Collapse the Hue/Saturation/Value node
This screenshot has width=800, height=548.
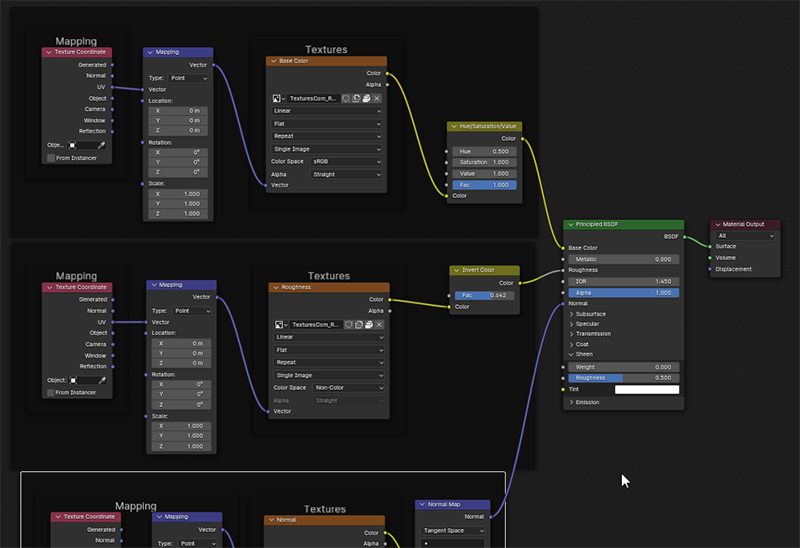[454, 127]
